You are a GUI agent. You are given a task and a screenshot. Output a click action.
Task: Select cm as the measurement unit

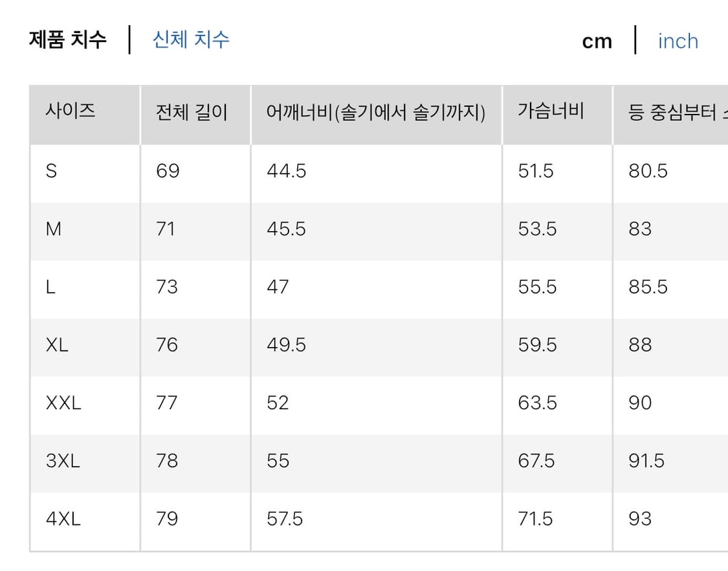point(596,40)
